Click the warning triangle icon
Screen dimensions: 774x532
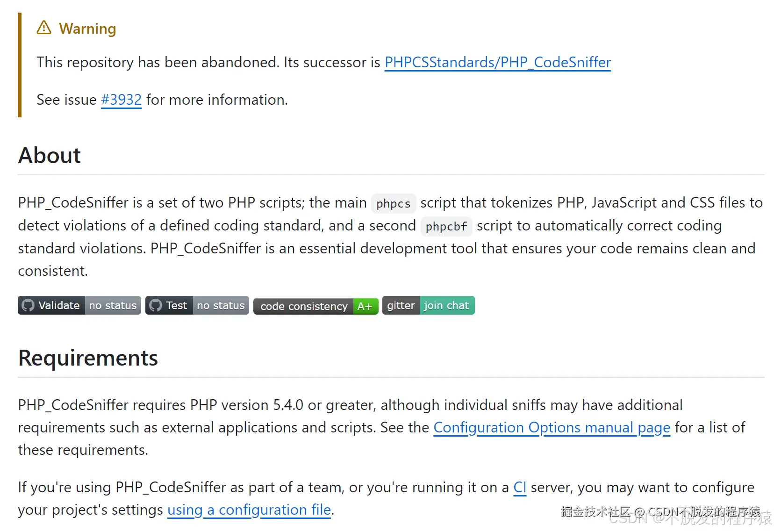44,28
